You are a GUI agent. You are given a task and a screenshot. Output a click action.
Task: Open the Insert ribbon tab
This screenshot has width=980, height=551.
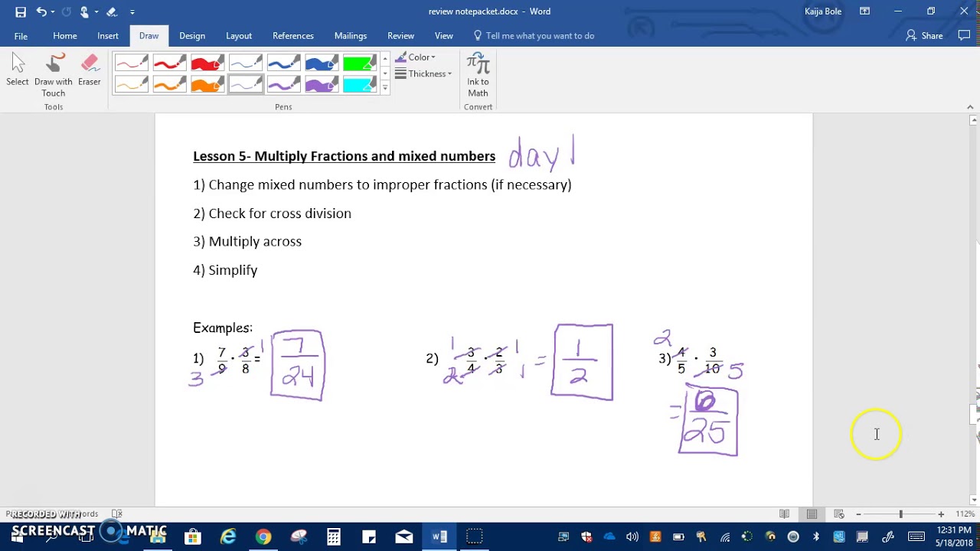click(x=108, y=36)
